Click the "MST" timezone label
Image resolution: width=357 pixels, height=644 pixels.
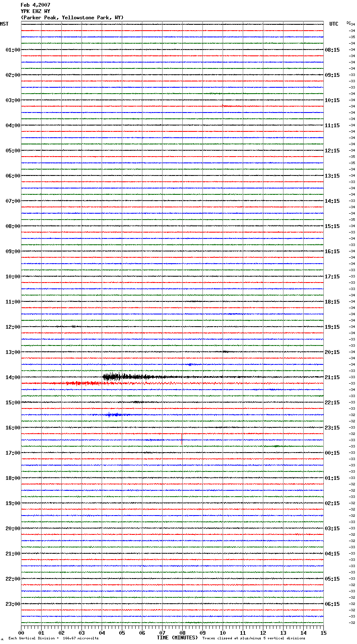tap(4, 24)
